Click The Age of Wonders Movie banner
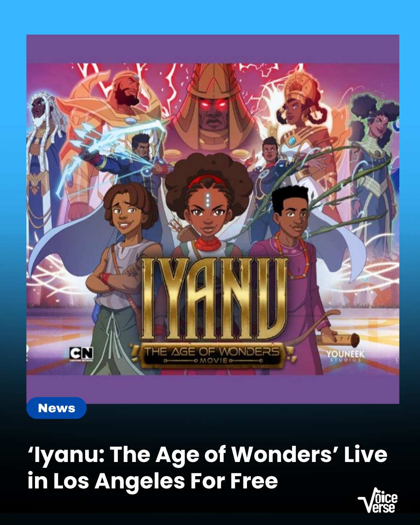The width and height of the screenshot is (420, 525). click(x=212, y=355)
